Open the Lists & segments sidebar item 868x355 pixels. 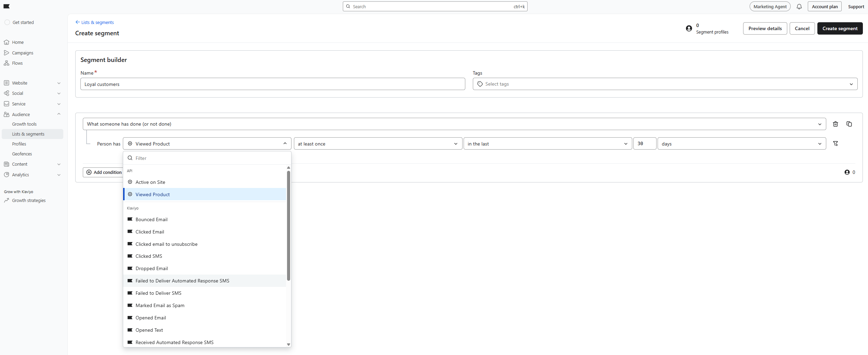click(28, 134)
